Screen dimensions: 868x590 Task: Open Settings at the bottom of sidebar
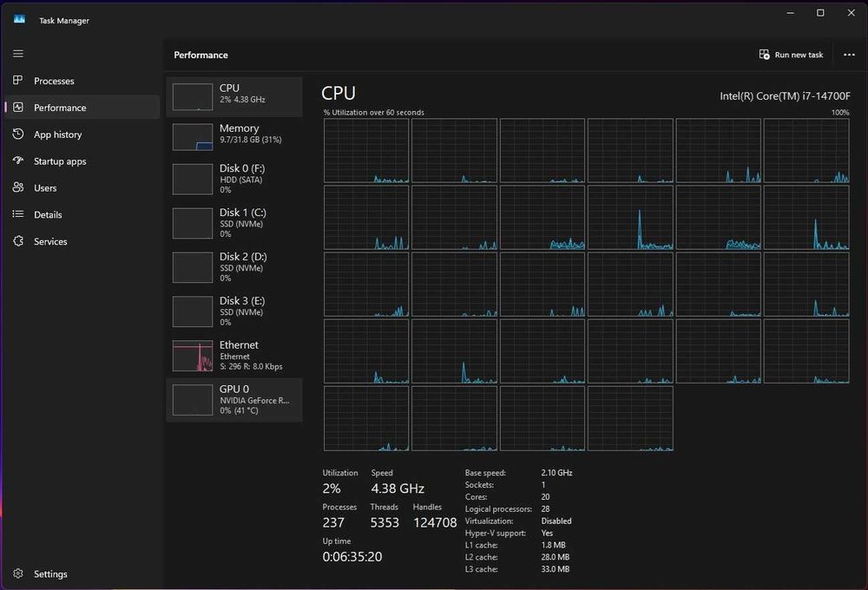[82, 574]
